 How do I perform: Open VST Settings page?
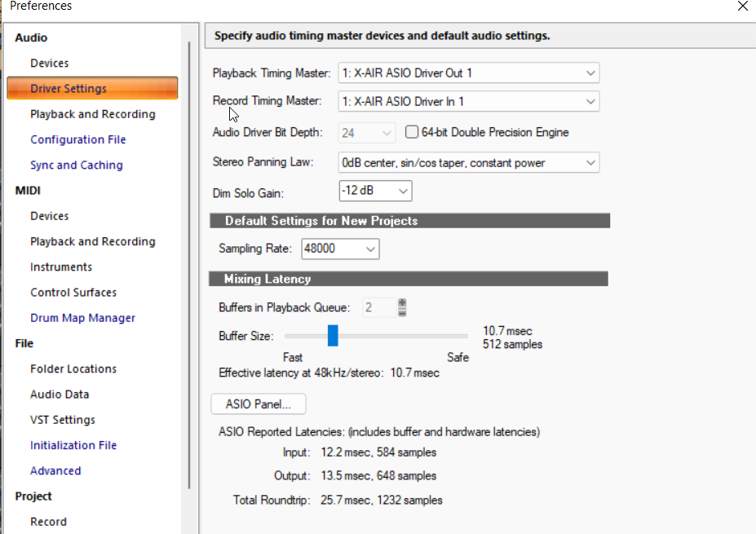pyautogui.click(x=63, y=420)
